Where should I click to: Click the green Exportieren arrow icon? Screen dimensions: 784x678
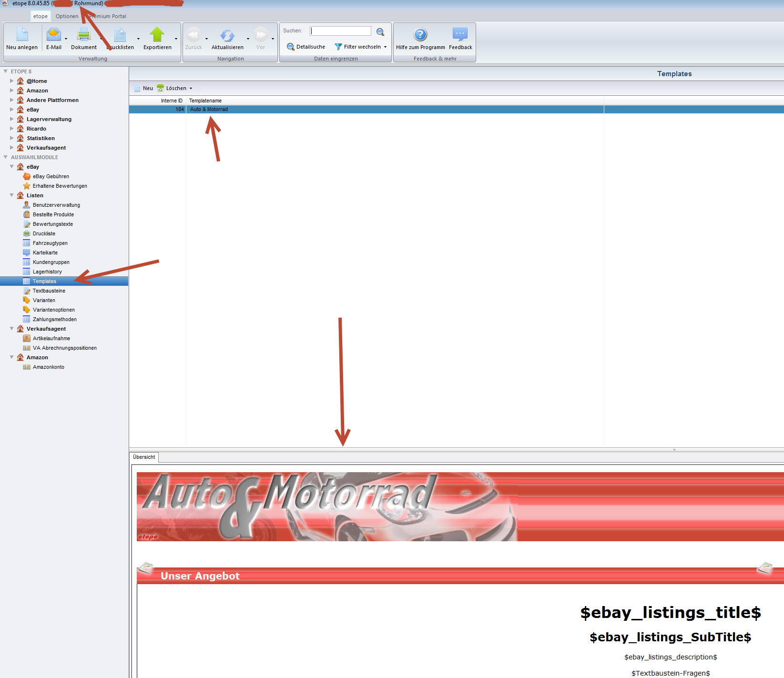point(157,35)
